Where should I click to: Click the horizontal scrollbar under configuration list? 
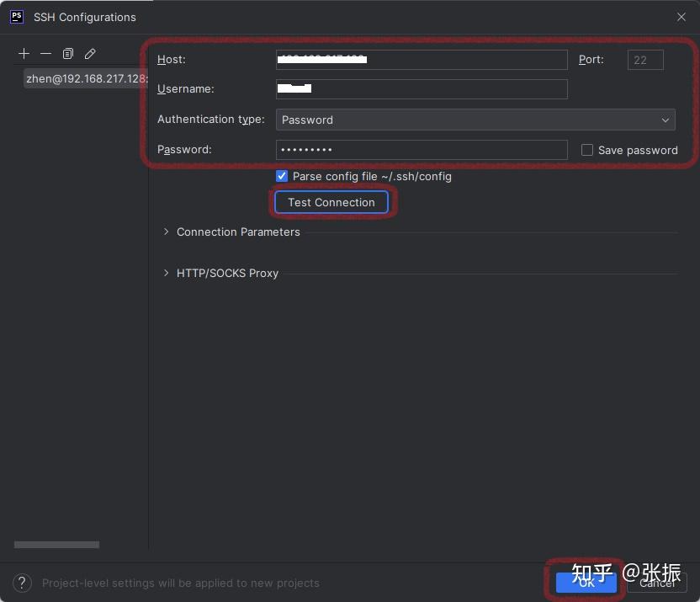click(x=56, y=545)
